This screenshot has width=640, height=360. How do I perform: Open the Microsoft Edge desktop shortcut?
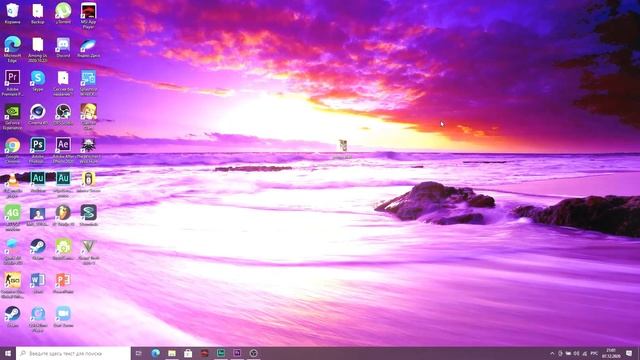(x=12, y=45)
